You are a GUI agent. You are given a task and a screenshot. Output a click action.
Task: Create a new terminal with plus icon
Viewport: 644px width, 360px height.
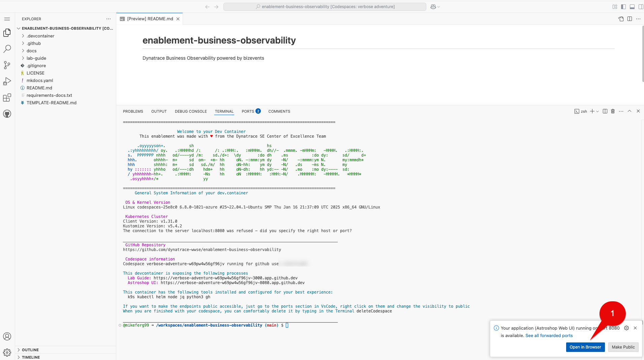tap(592, 111)
